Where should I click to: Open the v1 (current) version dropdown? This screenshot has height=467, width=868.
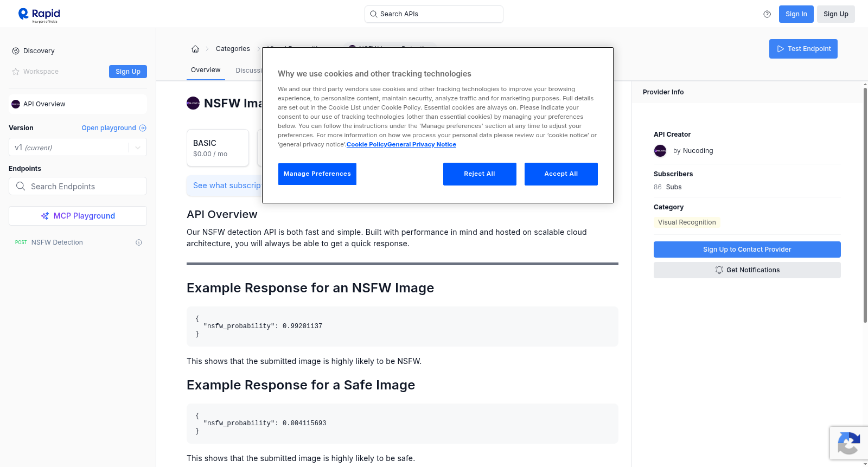point(78,148)
